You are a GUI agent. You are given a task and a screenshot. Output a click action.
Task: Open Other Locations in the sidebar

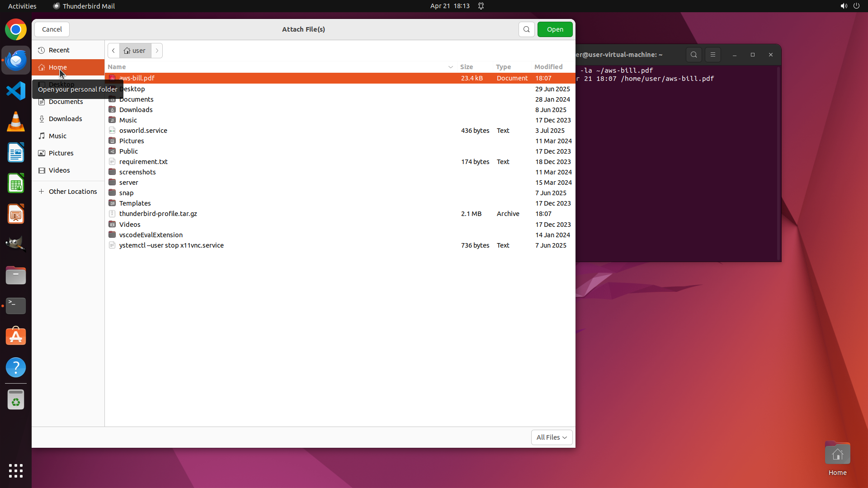click(72, 192)
